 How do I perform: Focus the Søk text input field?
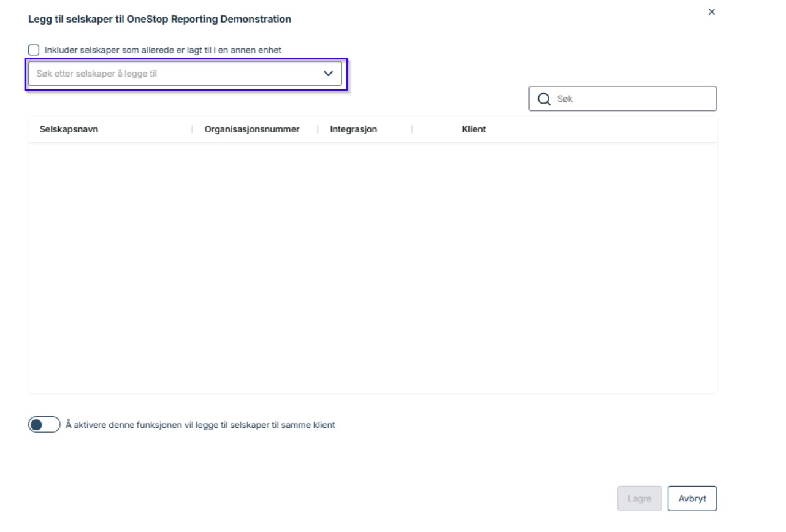(x=631, y=99)
